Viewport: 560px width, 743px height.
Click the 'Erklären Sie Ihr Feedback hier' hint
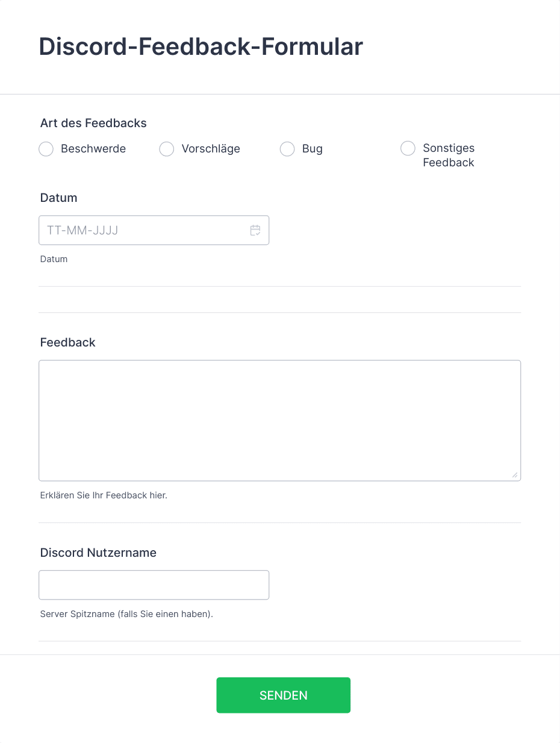pos(104,495)
